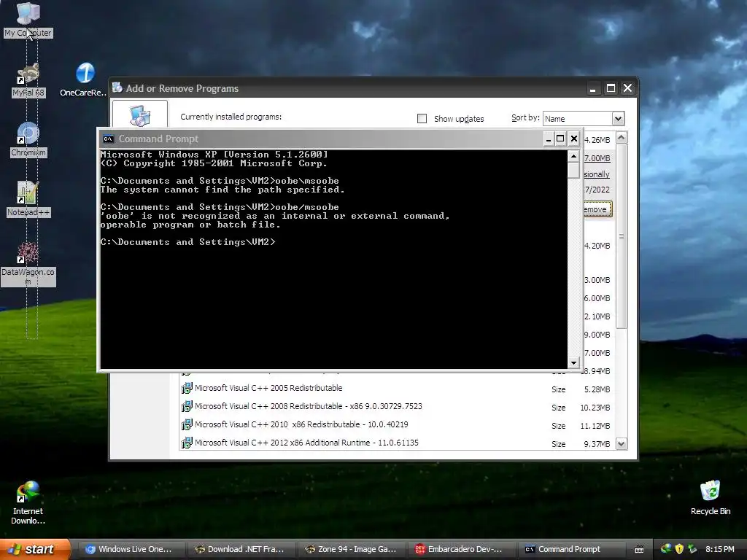Viewport: 747px width, 560px height.
Task: Click Currently installed programs label
Action: point(231,117)
